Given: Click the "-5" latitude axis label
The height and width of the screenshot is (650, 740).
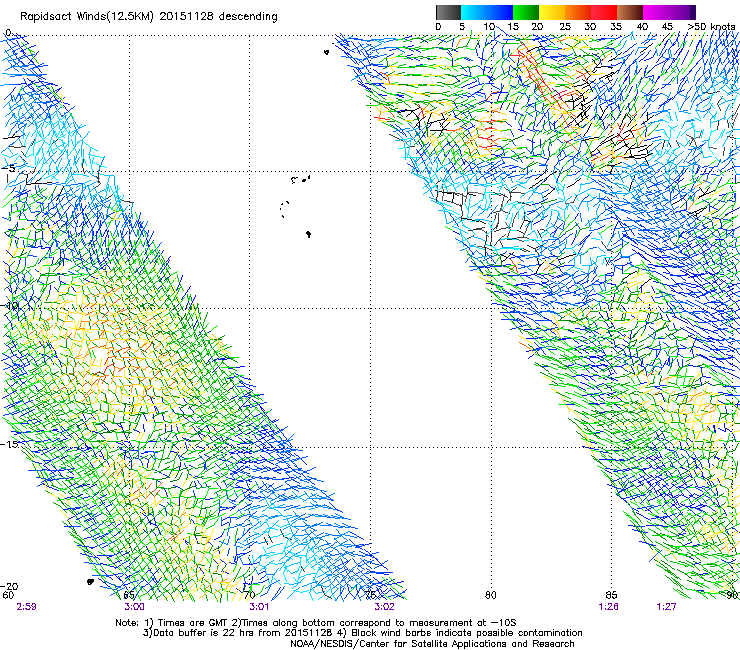Looking at the screenshot, I should (8, 168).
